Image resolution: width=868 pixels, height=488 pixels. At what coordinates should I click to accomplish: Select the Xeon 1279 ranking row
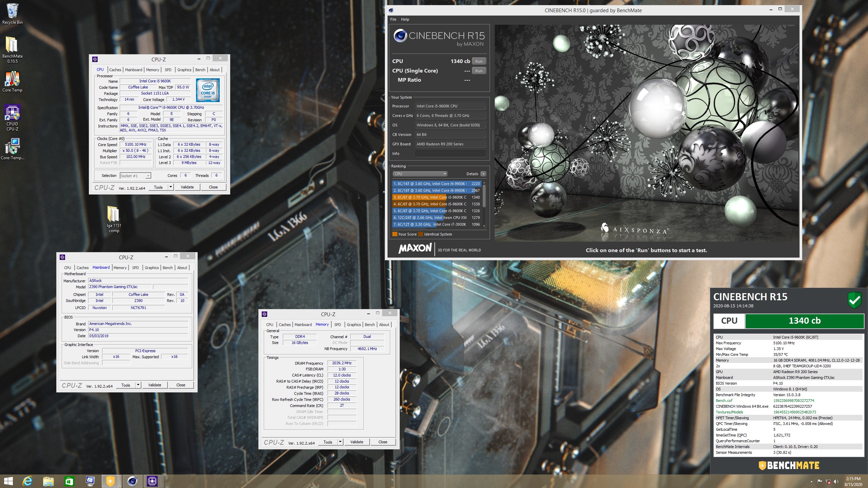437,218
